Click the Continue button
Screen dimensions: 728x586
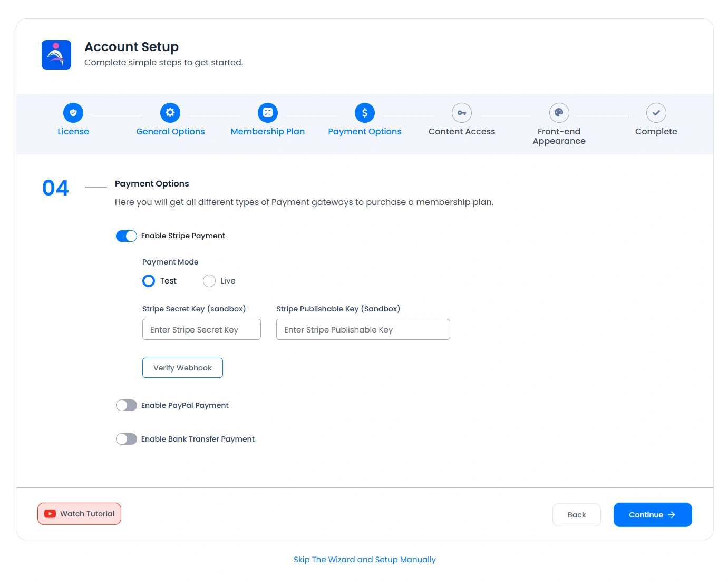tap(652, 514)
